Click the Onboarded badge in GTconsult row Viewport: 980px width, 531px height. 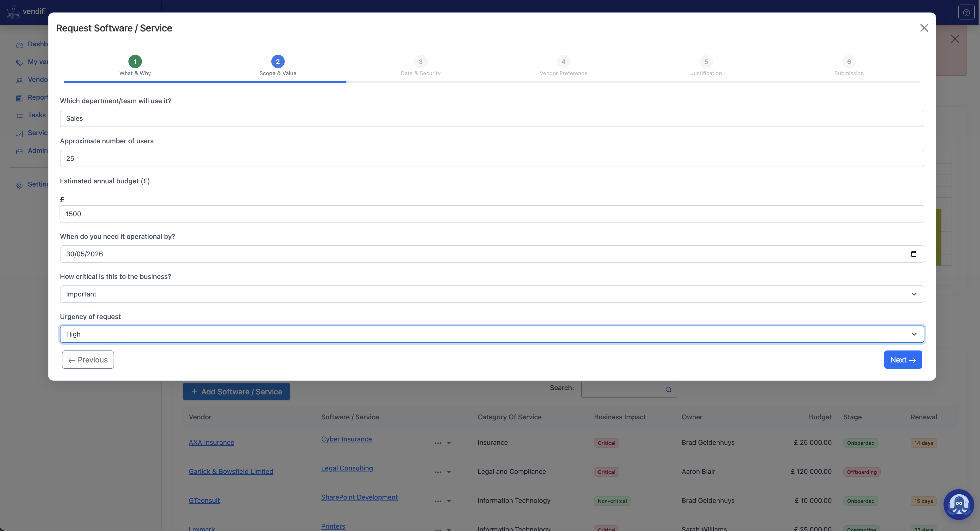pyautogui.click(x=860, y=501)
